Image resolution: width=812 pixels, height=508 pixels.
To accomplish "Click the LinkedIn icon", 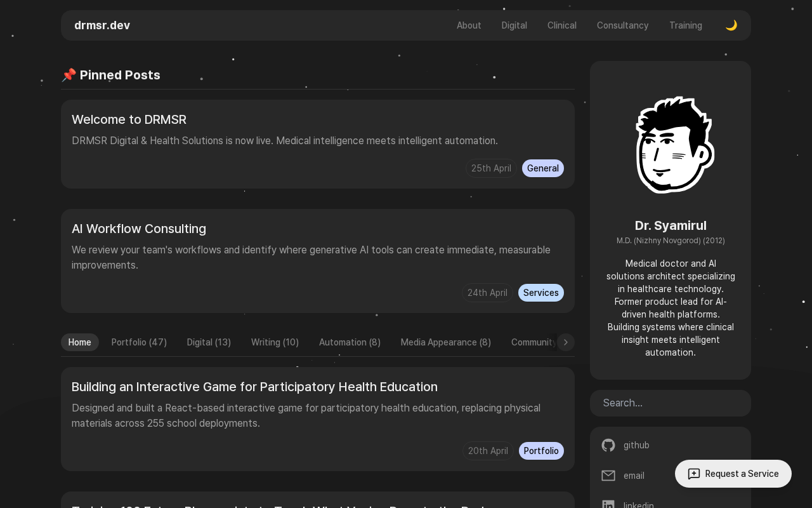I will click(608, 505).
